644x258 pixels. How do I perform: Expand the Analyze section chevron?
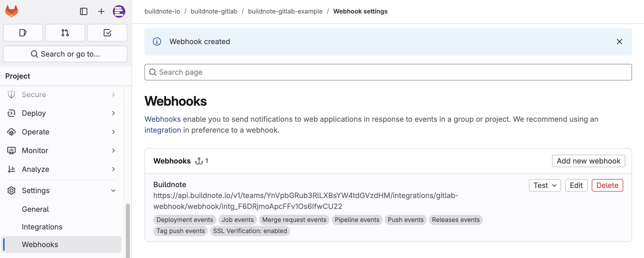click(x=114, y=169)
